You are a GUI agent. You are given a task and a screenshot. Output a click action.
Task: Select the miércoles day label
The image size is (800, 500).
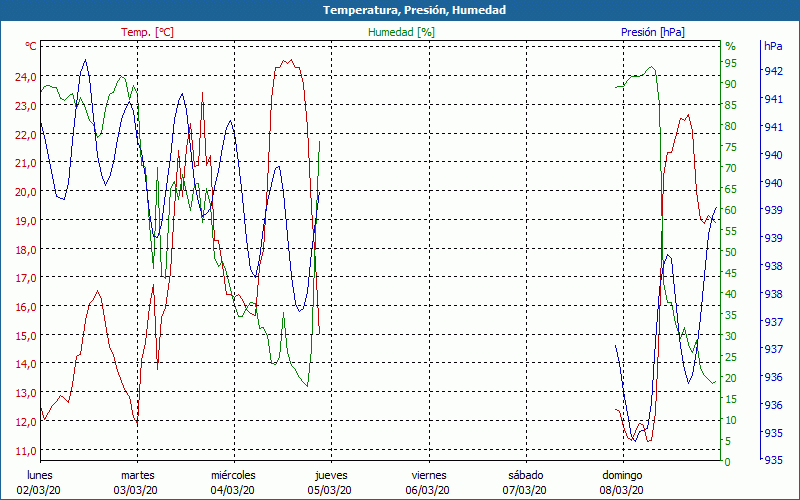(233, 476)
